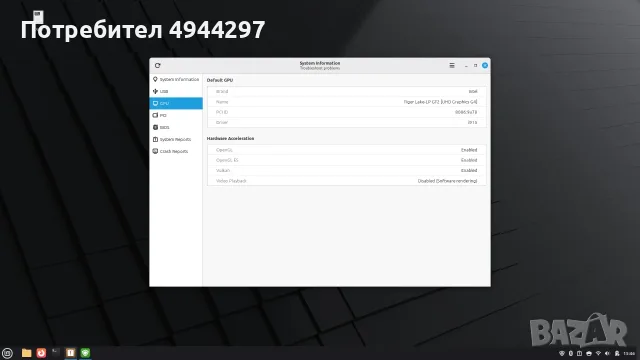
Task: Click the shield icon in system tray
Action: [562, 353]
